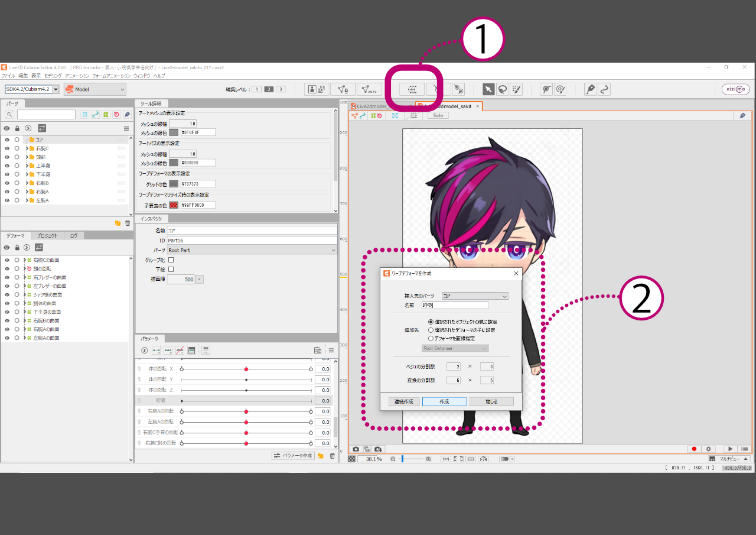Click the 名前 field in warp deformer dialog
The height and width of the screenshot is (535, 756).
(455, 305)
